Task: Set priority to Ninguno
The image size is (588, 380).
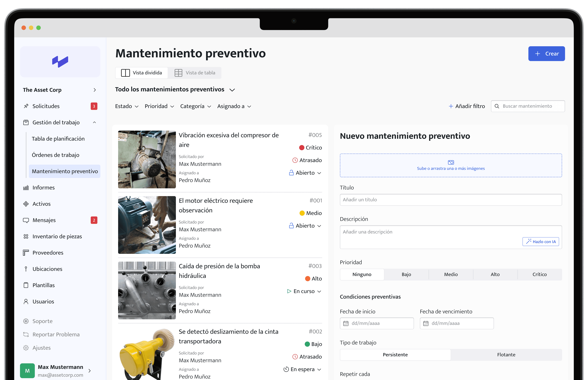Action: coord(362,274)
